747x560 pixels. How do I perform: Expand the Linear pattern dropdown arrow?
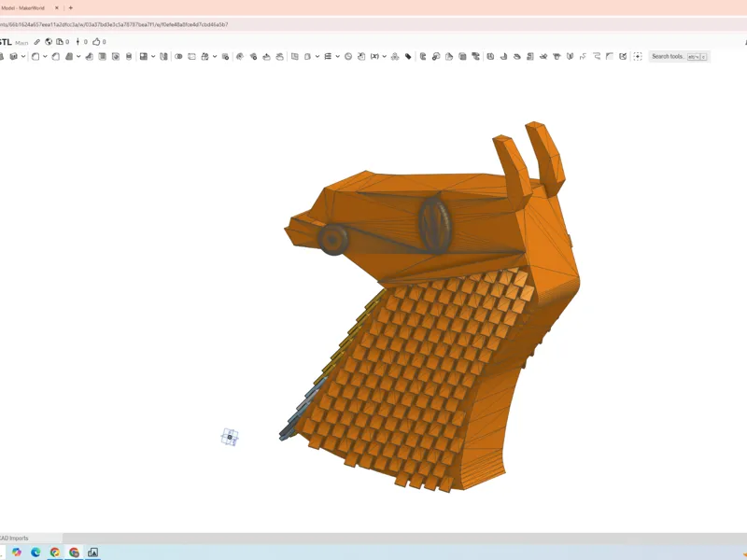[x=153, y=56]
